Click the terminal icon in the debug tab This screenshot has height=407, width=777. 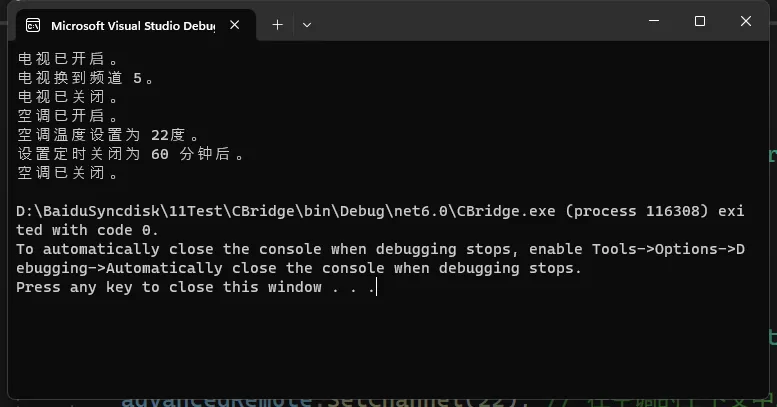pyautogui.click(x=33, y=25)
